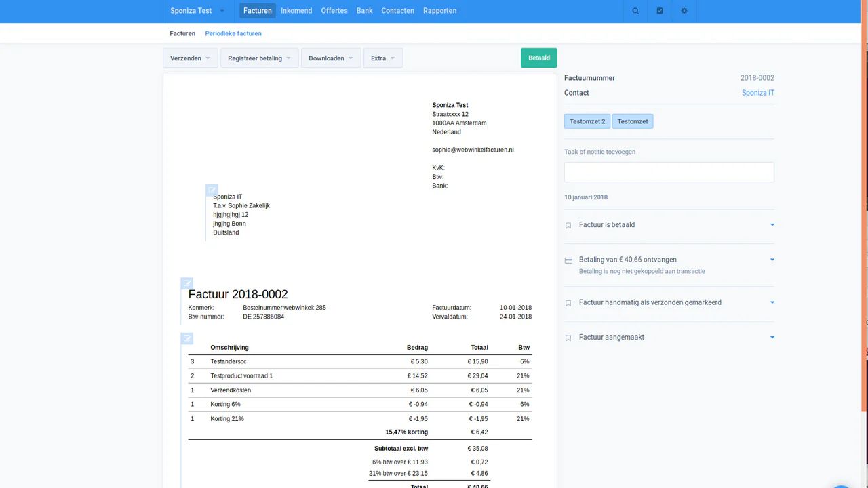Open the Offertes menu
The height and width of the screenshot is (488, 868).
coord(334,11)
